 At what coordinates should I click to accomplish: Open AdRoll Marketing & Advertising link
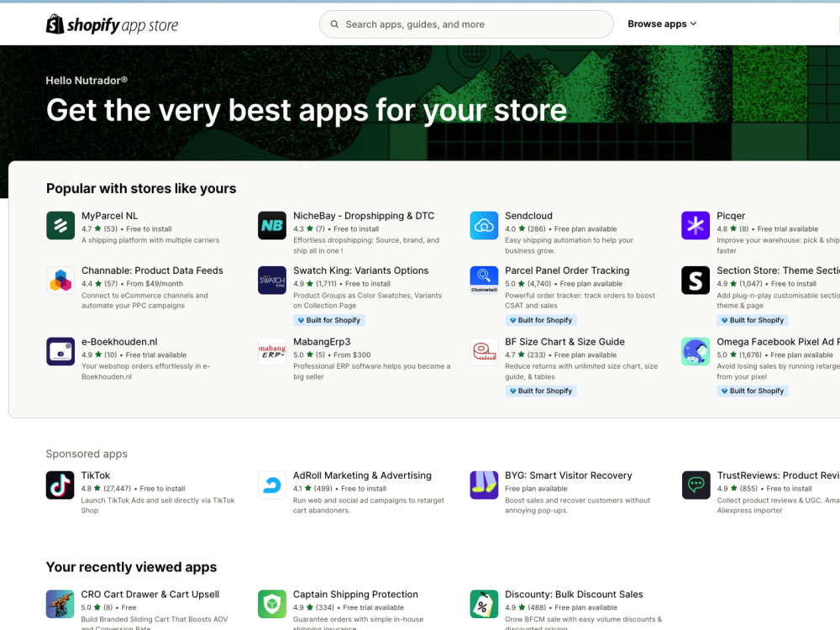tap(362, 475)
